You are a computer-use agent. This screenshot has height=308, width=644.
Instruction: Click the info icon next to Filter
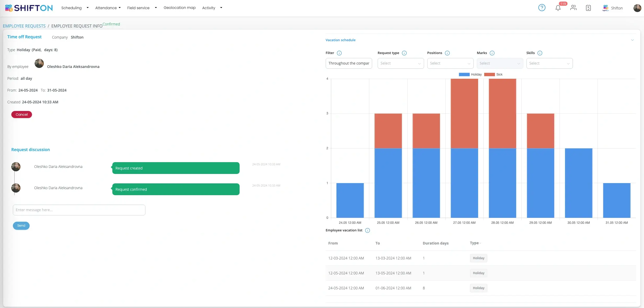[x=339, y=53]
